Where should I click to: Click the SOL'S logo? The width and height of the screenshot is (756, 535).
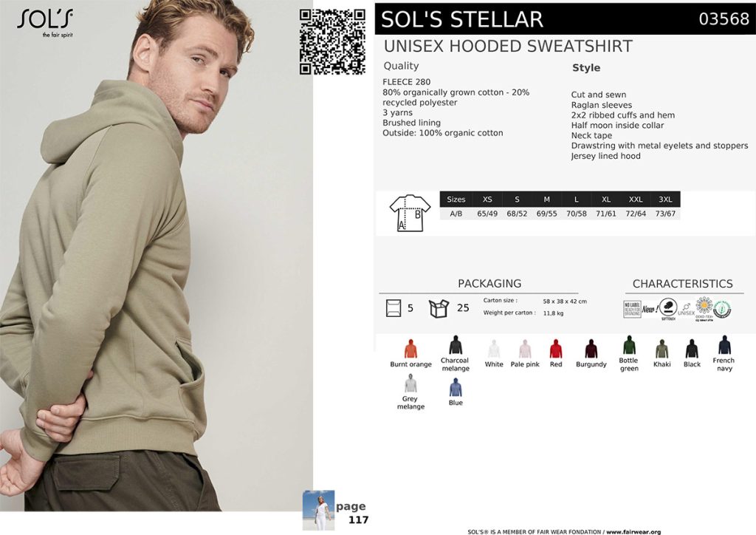coord(45,23)
